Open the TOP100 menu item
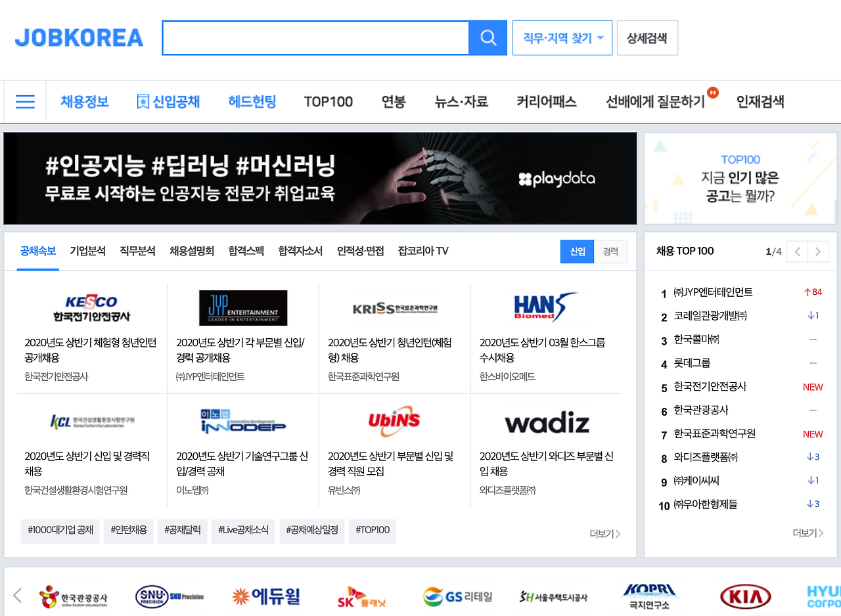Image resolution: width=841 pixels, height=616 pixels. click(x=329, y=102)
